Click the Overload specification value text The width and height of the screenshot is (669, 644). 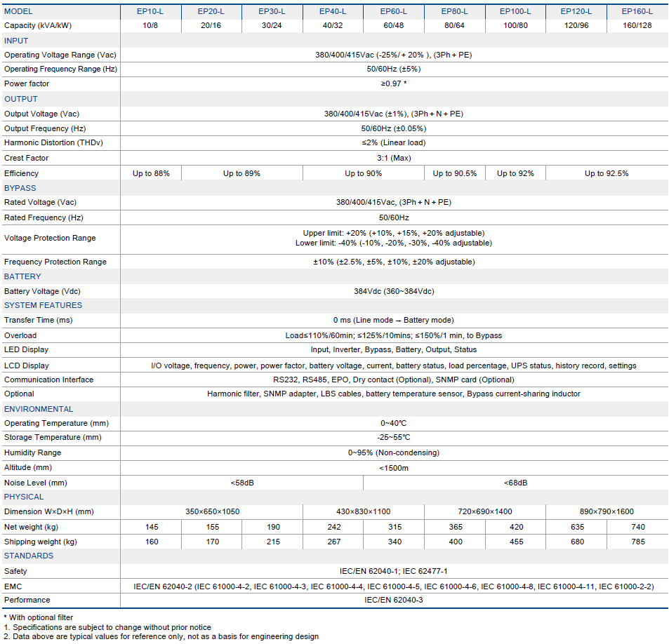[393, 335]
